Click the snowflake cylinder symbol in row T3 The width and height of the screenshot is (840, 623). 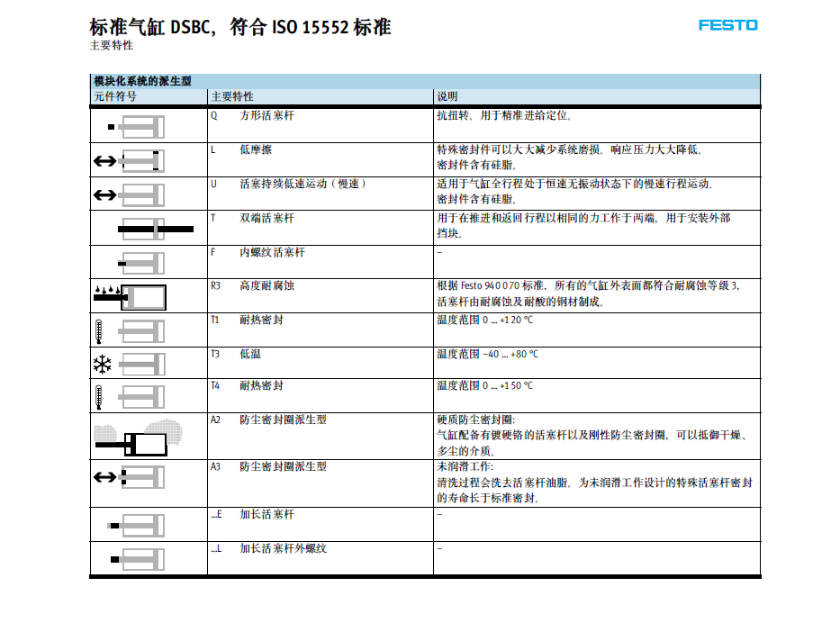(129, 365)
